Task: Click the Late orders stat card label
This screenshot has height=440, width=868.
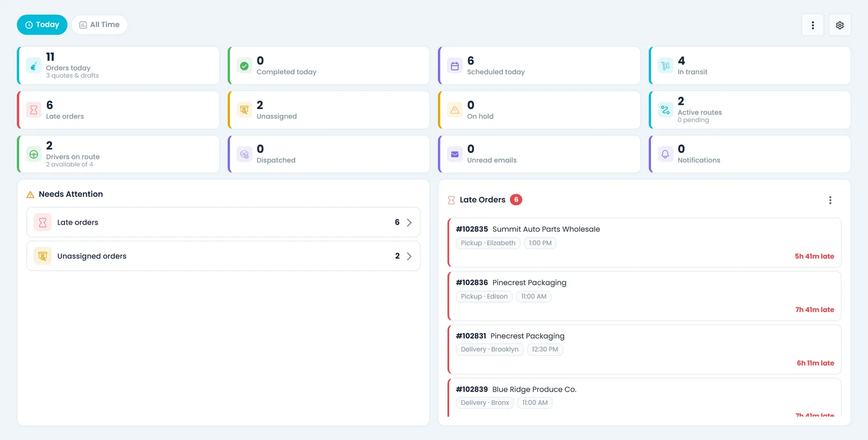Action: pyautogui.click(x=65, y=117)
